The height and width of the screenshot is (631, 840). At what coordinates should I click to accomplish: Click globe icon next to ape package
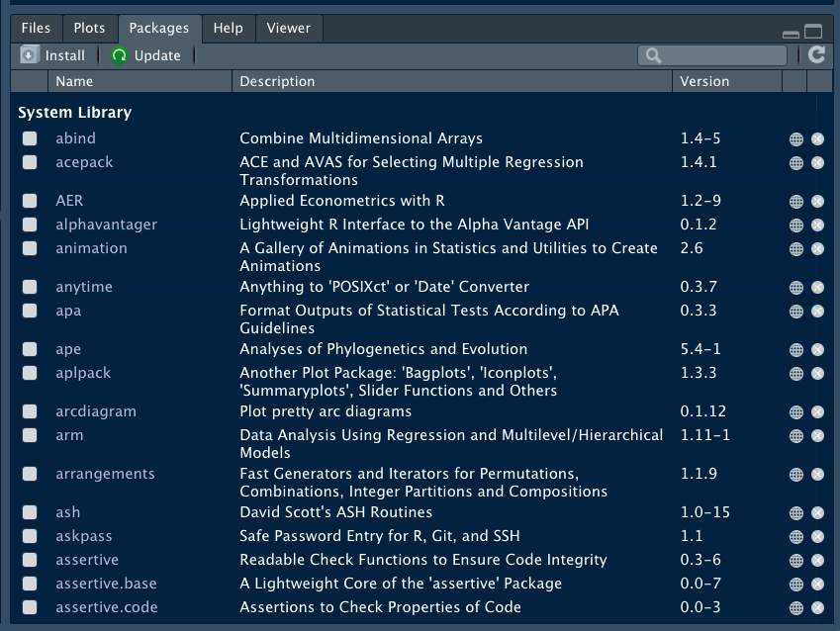coord(795,350)
